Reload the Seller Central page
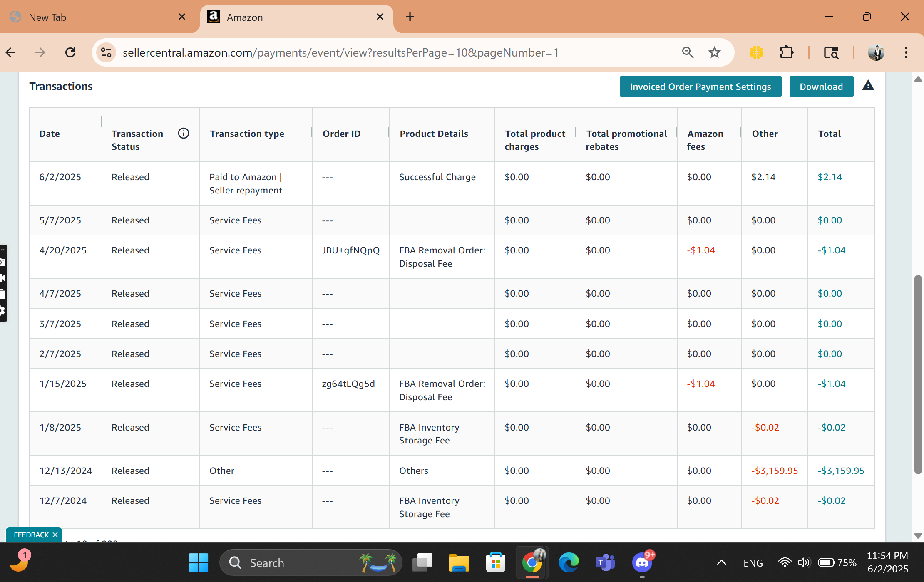924x582 pixels. 70,52
